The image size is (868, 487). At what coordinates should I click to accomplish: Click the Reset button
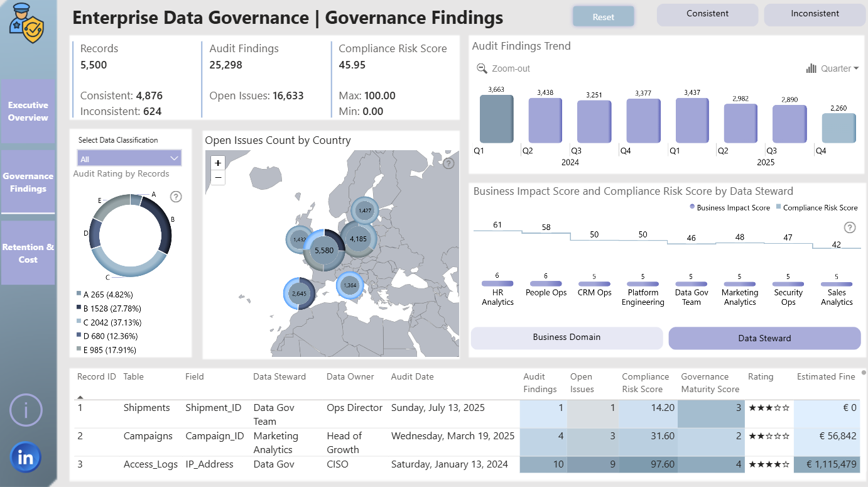coord(604,17)
